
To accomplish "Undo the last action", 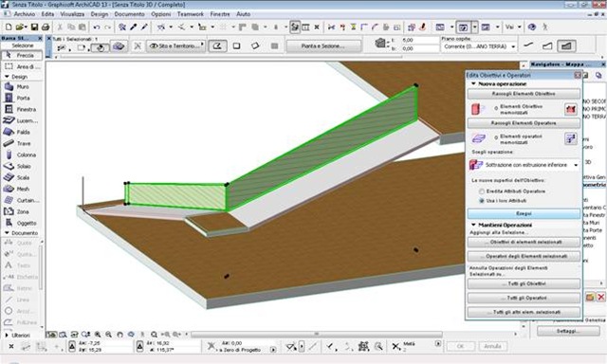I will click(x=97, y=27).
